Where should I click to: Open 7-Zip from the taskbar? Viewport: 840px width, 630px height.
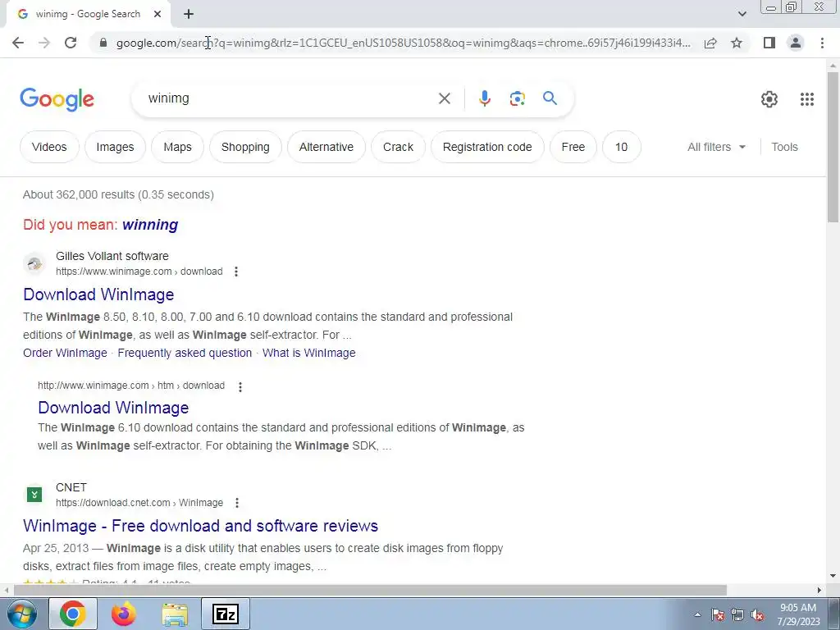tap(226, 614)
